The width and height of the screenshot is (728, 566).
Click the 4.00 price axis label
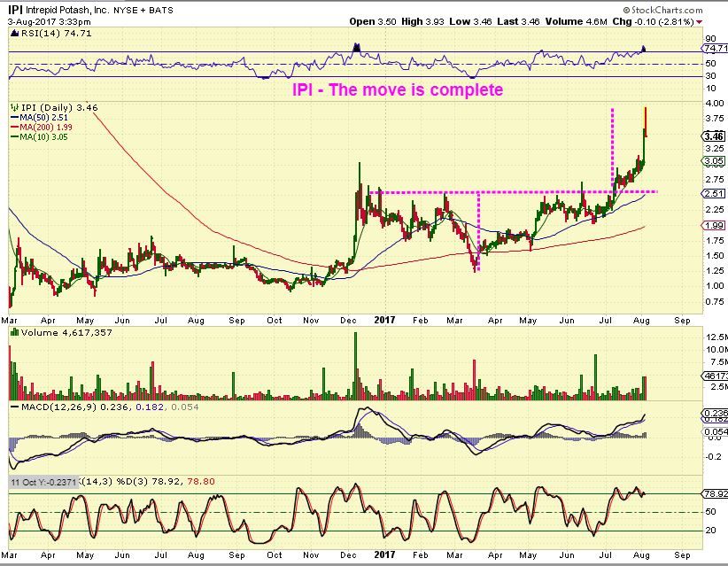click(x=715, y=103)
